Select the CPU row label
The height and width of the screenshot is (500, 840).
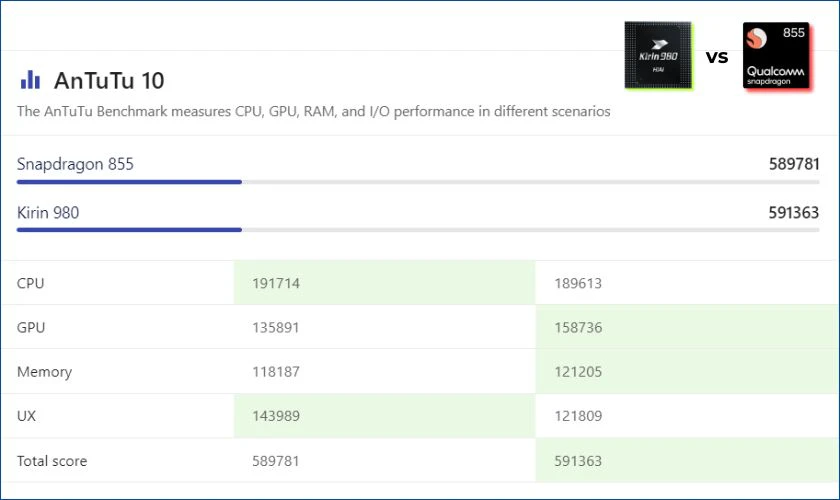point(31,283)
